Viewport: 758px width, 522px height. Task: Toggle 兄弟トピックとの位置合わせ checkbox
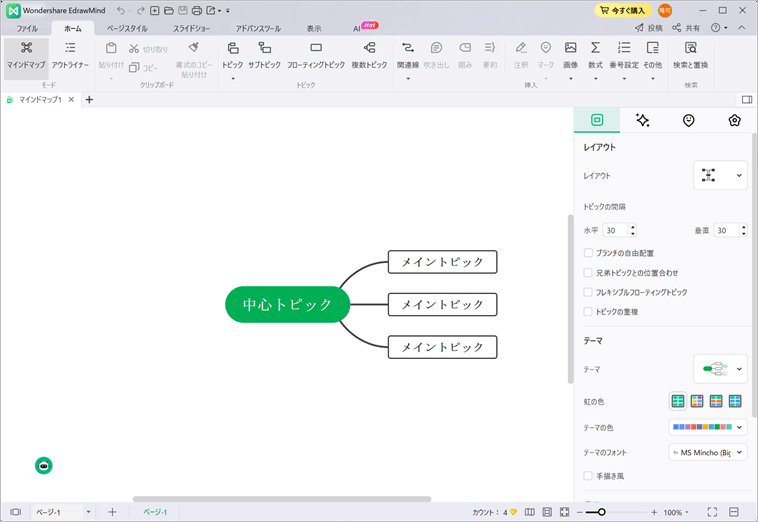click(x=588, y=272)
